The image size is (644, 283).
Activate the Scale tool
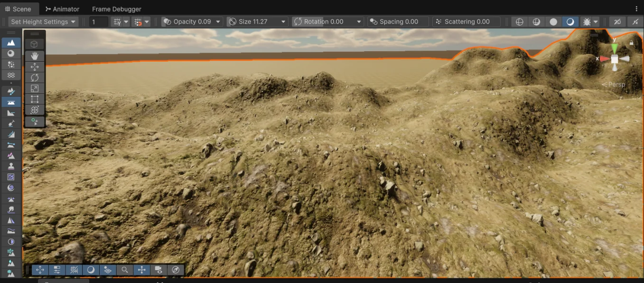click(35, 88)
